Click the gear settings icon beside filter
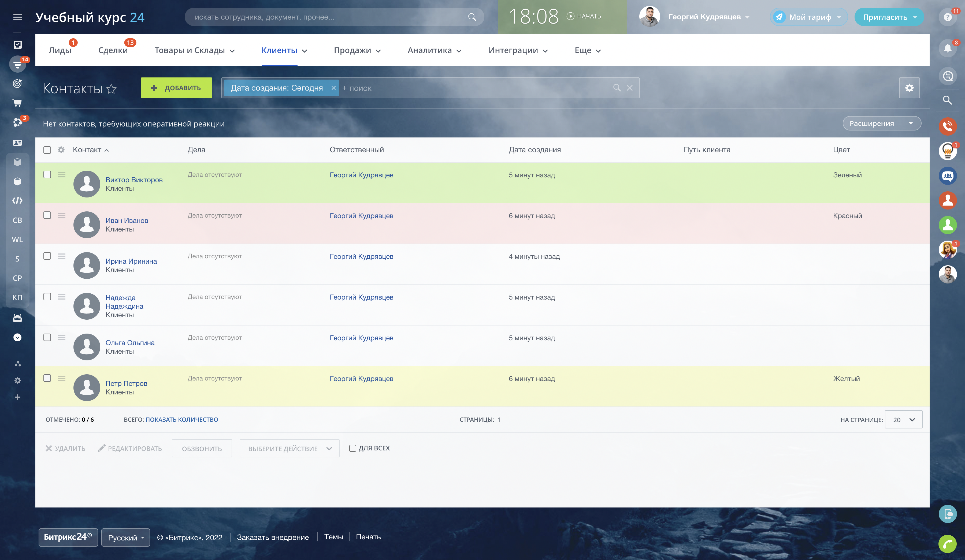 [x=909, y=88]
